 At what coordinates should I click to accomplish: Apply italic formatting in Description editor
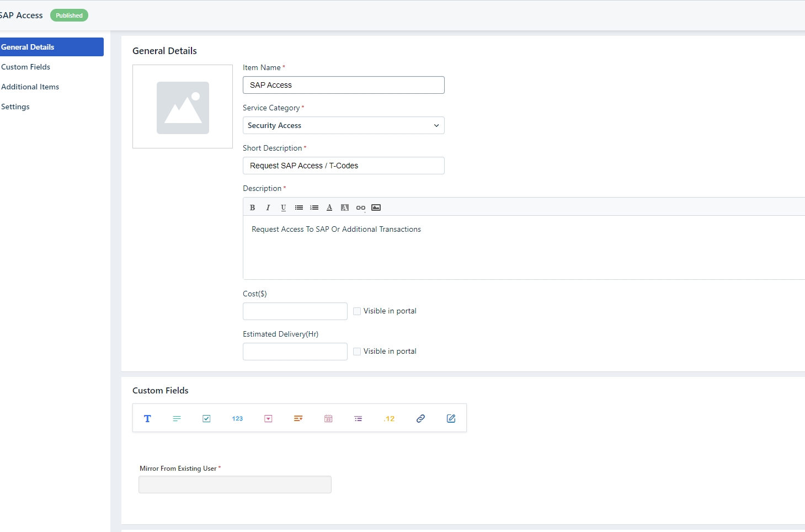click(x=268, y=208)
